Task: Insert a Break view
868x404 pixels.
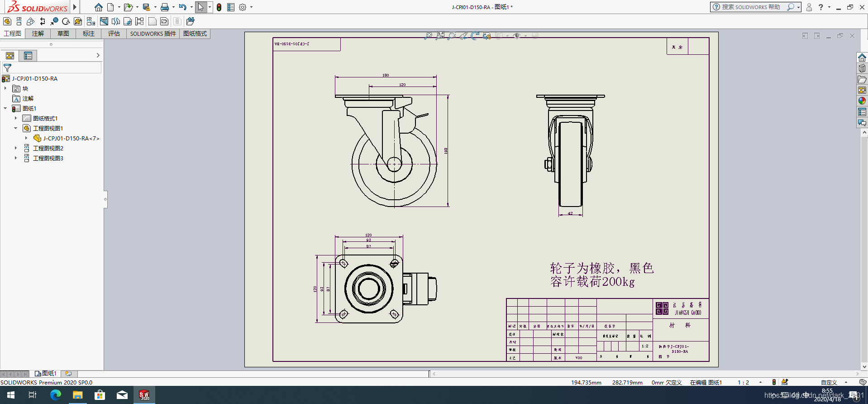Action: click(116, 21)
